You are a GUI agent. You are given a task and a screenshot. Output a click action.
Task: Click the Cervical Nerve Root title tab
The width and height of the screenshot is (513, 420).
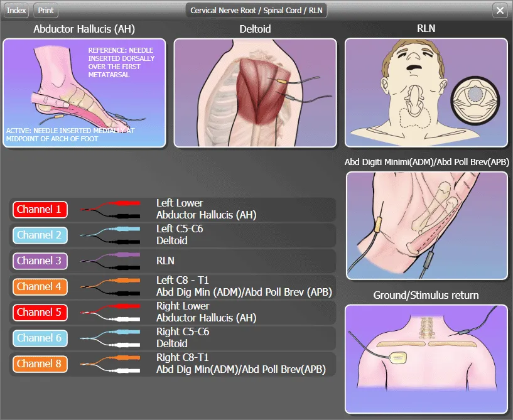coord(257,11)
